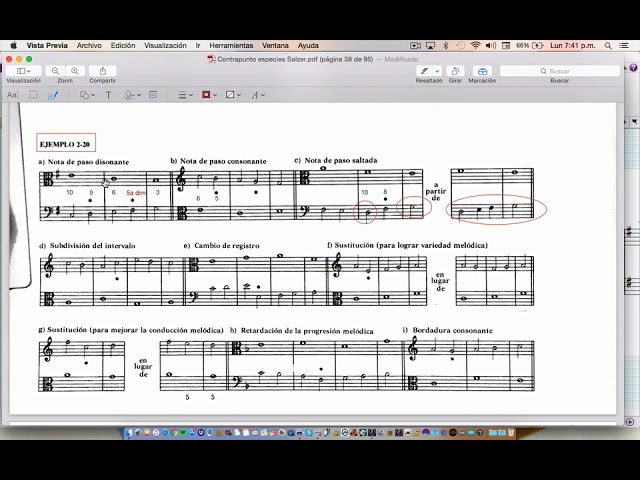Open Finder in the Dock
The width and height of the screenshot is (640, 480).
[129, 433]
